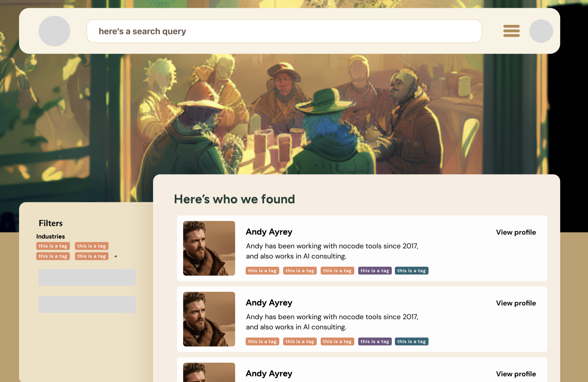Click first orange tag on second result
The image size is (588, 382).
pos(262,341)
